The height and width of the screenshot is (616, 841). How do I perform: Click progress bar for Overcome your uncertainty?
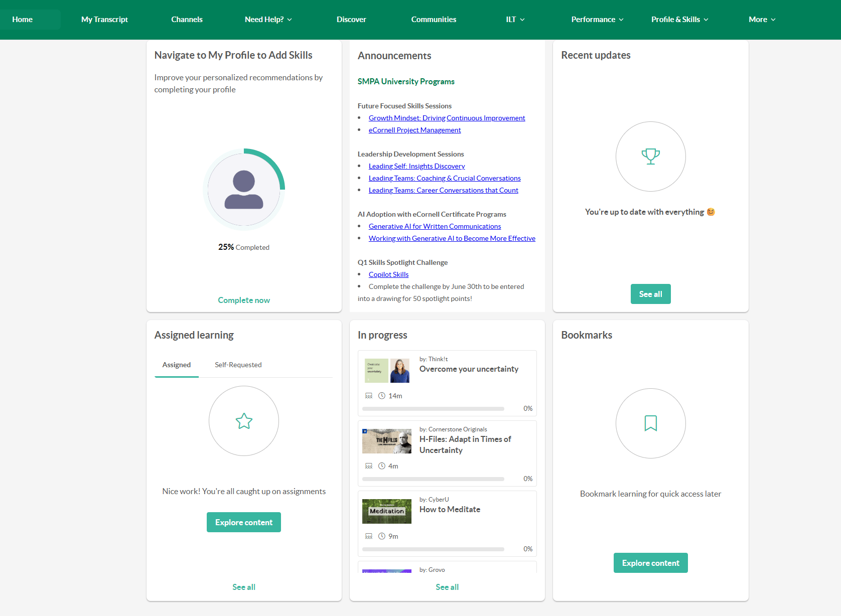433,409
